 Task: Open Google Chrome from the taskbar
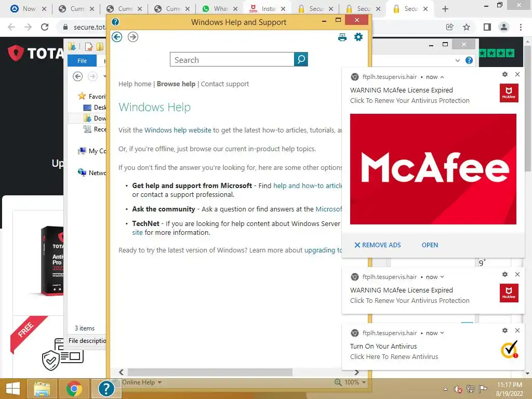(x=74, y=389)
